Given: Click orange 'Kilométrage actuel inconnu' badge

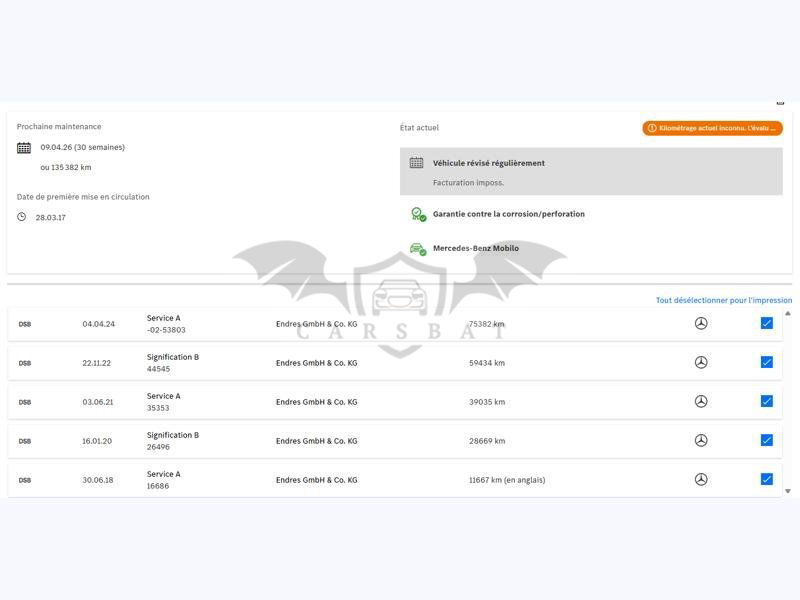Looking at the screenshot, I should point(712,128).
